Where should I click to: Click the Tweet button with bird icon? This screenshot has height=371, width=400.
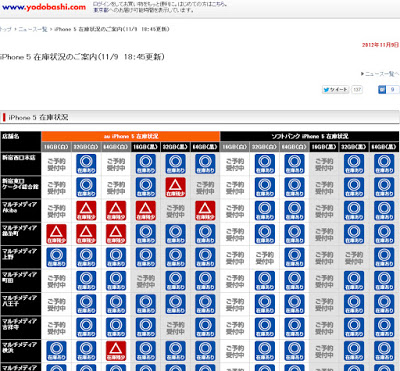(x=335, y=89)
